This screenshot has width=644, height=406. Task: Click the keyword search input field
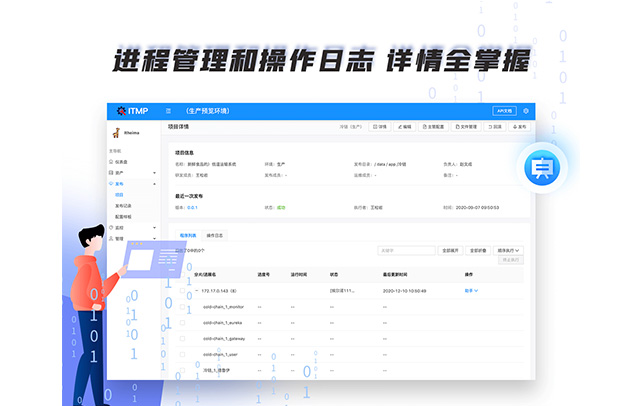point(405,250)
